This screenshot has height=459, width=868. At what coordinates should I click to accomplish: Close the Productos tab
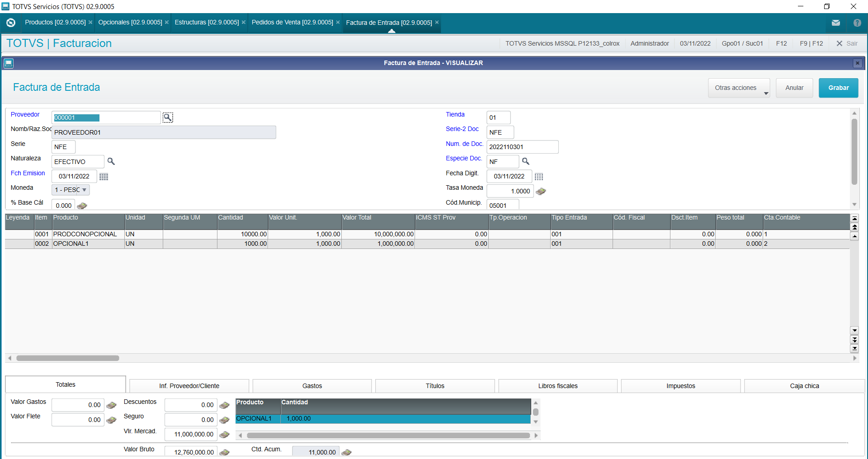90,23
